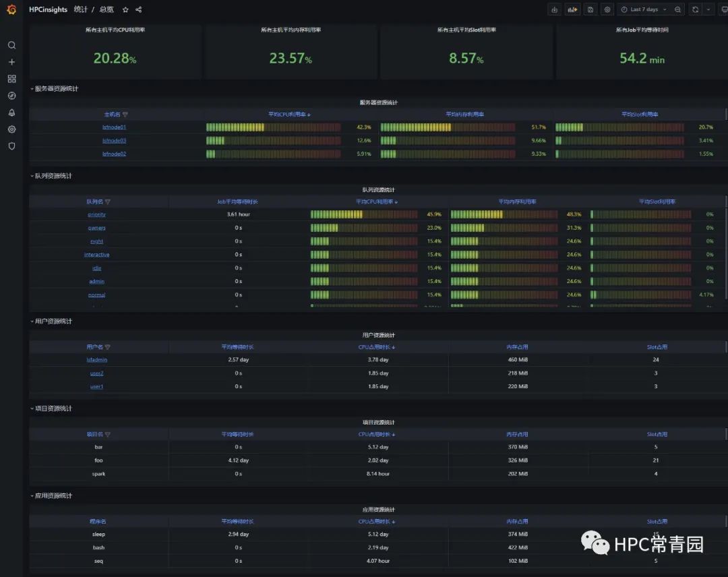Open the admin queue link

(96, 282)
